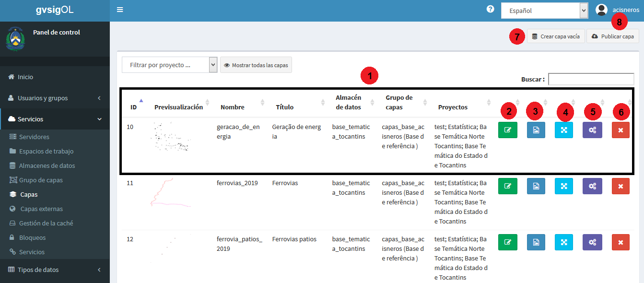This screenshot has width=644, height=283.
Task: Click Mostrar todas las capas button
Action: (x=256, y=65)
